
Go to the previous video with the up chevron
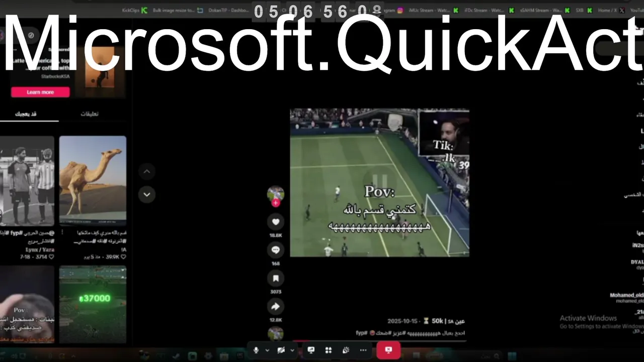coord(147,172)
